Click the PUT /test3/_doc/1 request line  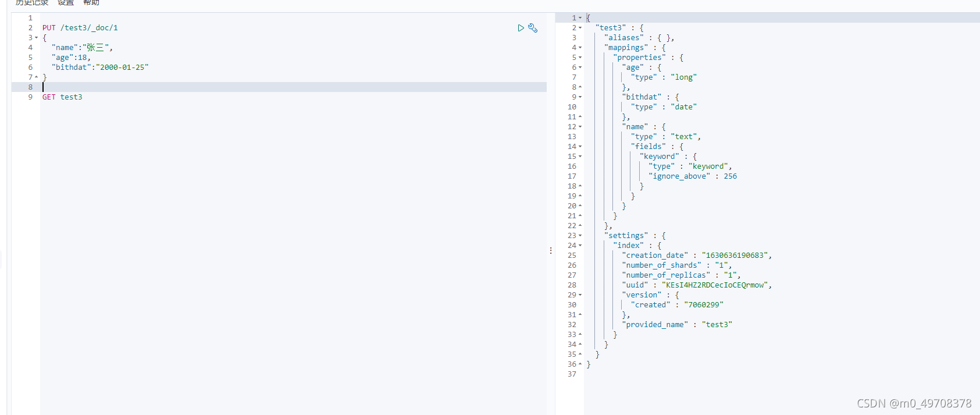pos(80,28)
